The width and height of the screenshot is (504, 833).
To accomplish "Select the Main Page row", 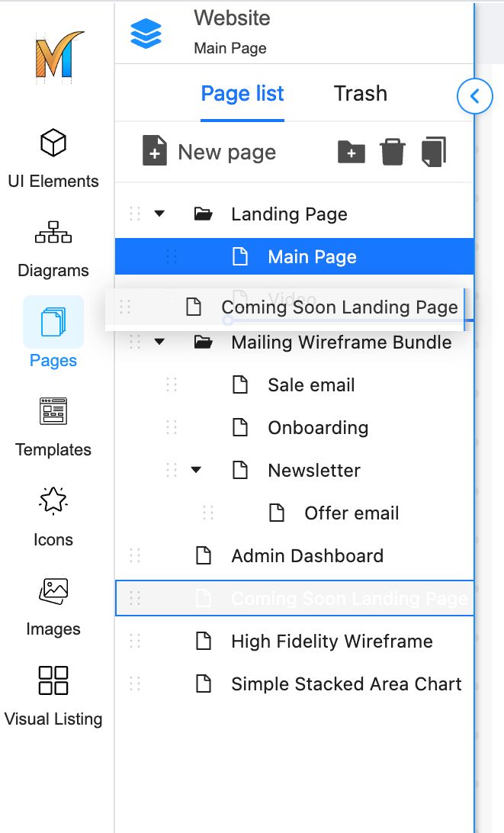I will pyautogui.click(x=294, y=256).
